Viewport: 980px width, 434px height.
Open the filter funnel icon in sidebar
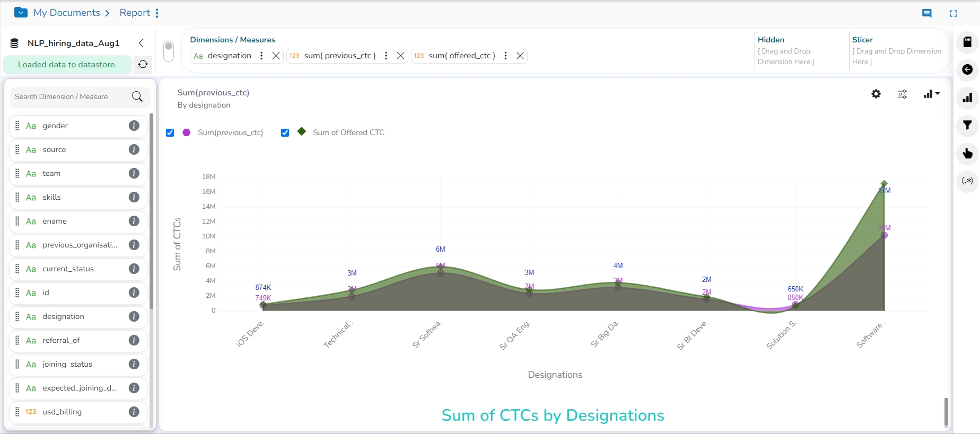[967, 126]
